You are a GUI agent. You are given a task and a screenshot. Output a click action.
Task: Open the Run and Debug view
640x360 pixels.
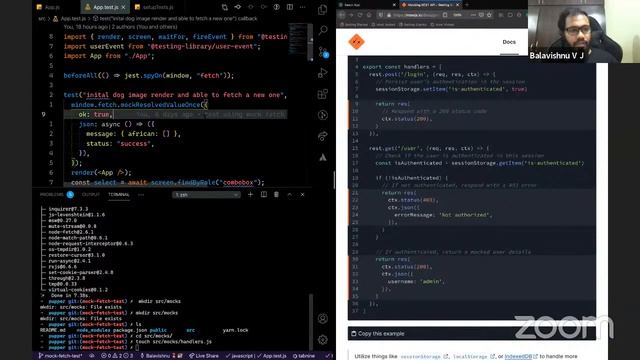pos(322,73)
